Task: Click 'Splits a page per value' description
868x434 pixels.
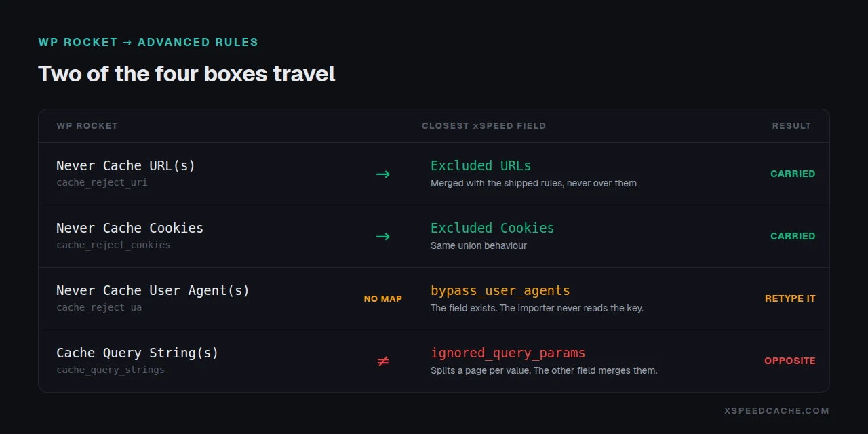Action: pyautogui.click(x=544, y=370)
